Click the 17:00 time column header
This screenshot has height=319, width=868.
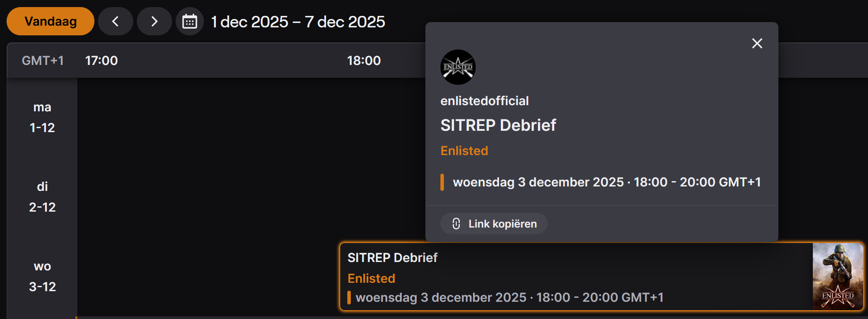coord(101,61)
